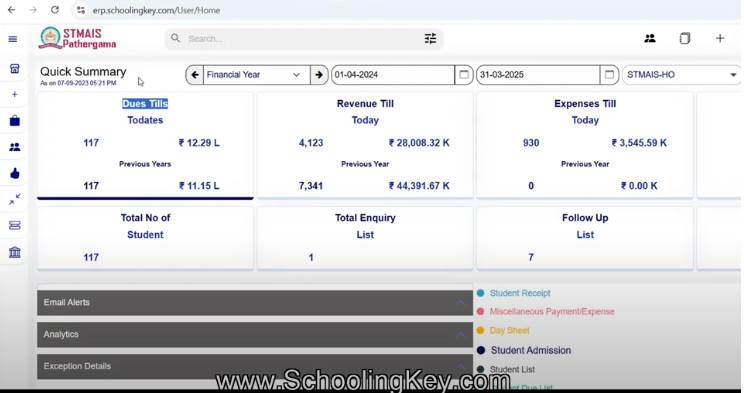
Task: Open the hamburger menu
Action: [x=13, y=39]
